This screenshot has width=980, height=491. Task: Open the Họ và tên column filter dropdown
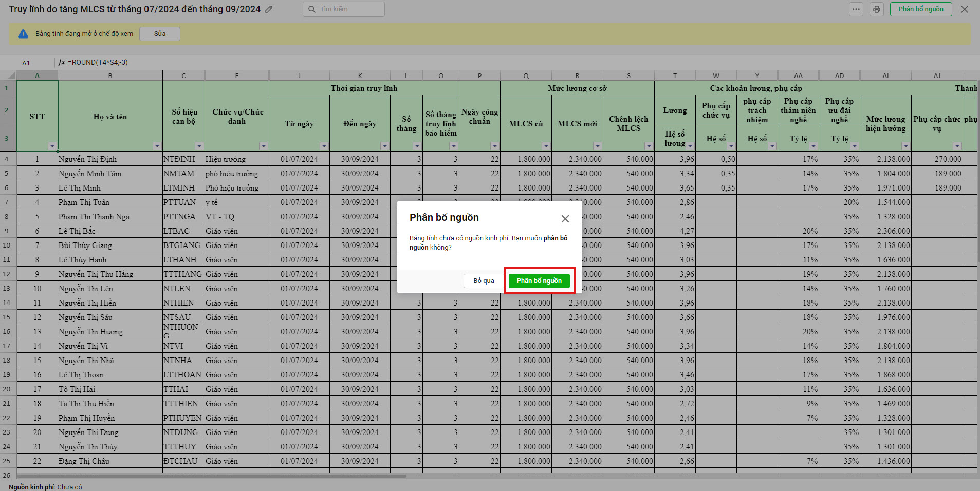click(x=157, y=146)
